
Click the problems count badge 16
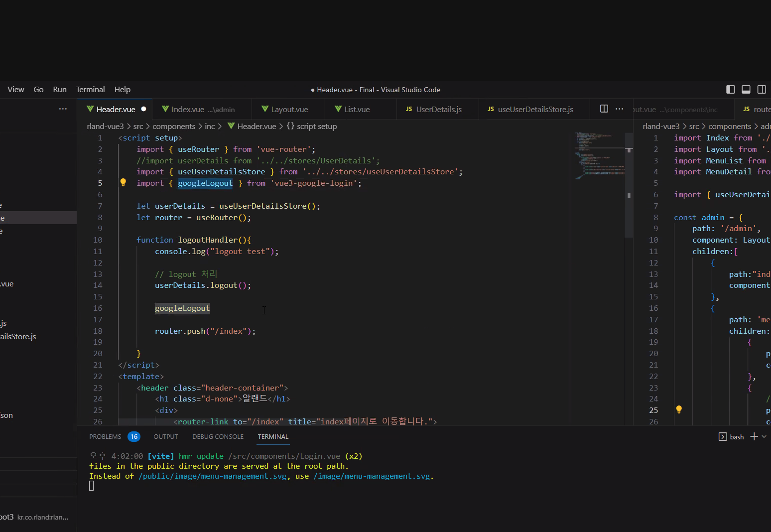pyautogui.click(x=134, y=437)
